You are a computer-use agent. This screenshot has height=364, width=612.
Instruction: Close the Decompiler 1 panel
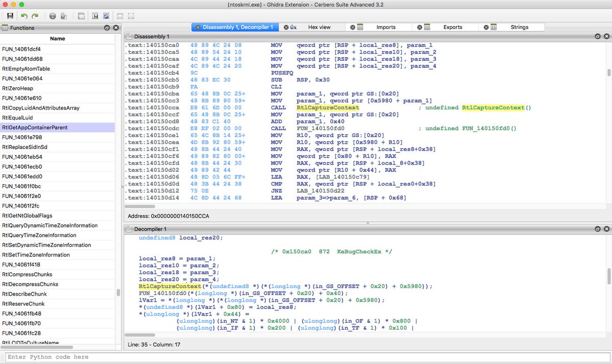607,229
